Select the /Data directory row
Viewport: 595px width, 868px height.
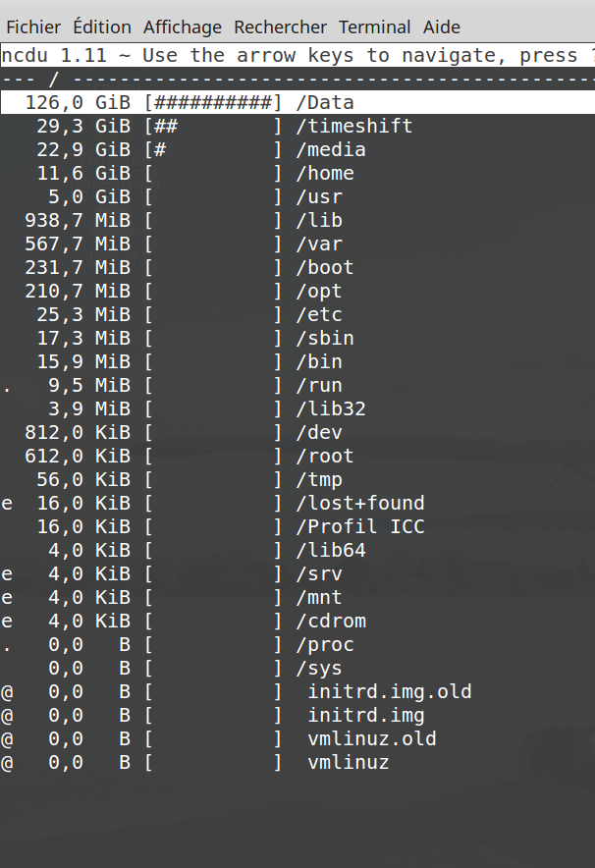coord(297,102)
